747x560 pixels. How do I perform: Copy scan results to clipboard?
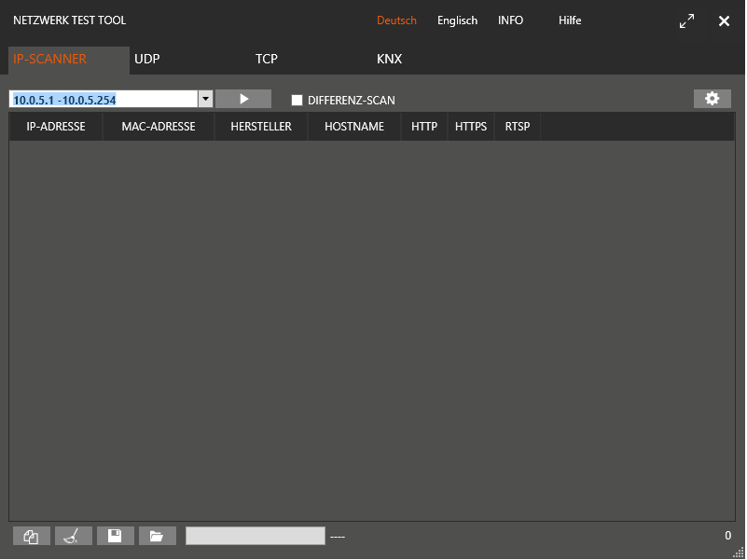[x=32, y=536]
